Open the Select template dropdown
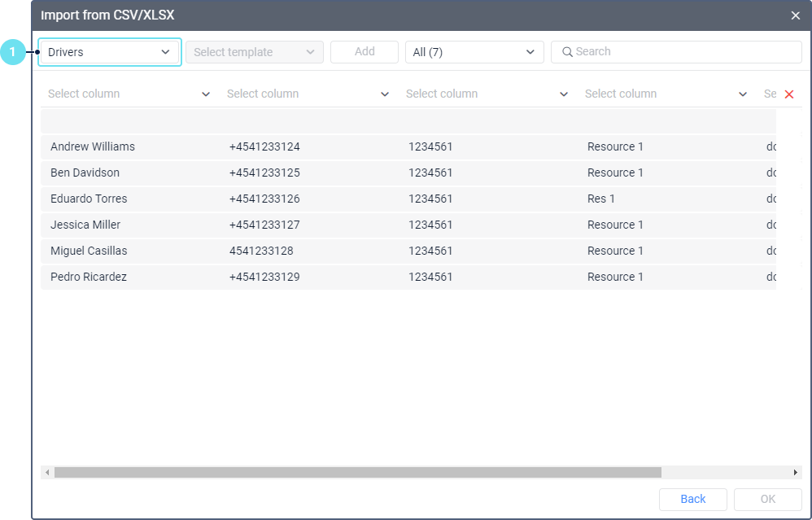 coord(254,52)
